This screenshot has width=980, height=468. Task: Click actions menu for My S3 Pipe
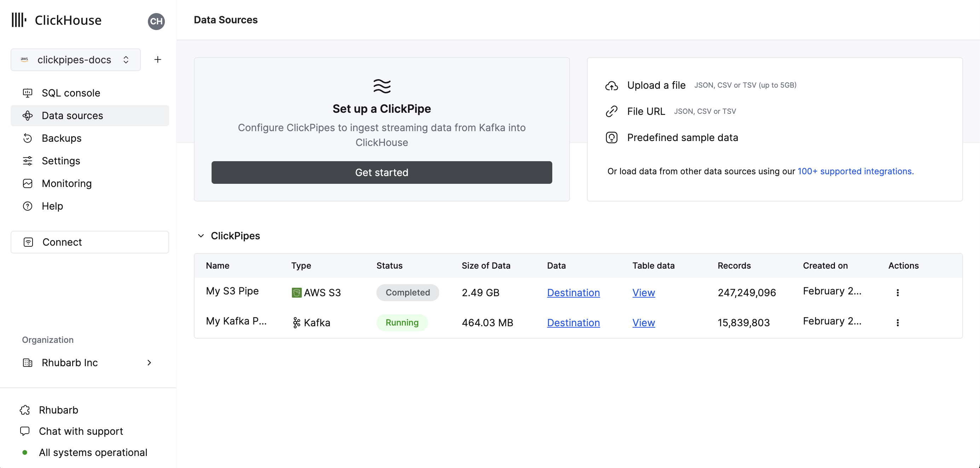[x=898, y=292]
